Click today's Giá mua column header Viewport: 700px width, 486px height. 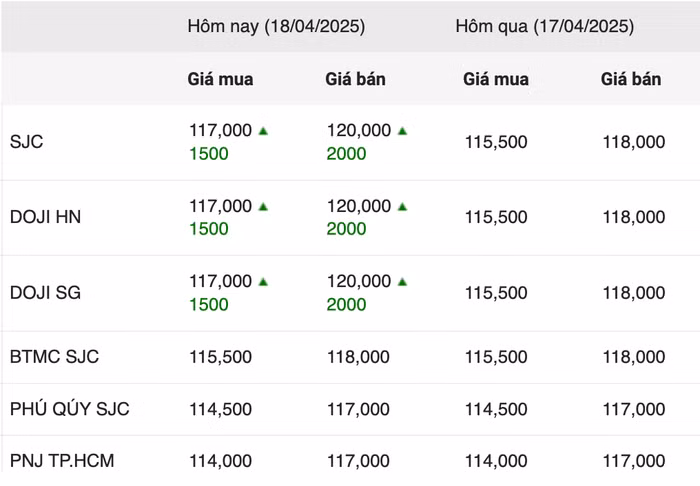pos(220,79)
